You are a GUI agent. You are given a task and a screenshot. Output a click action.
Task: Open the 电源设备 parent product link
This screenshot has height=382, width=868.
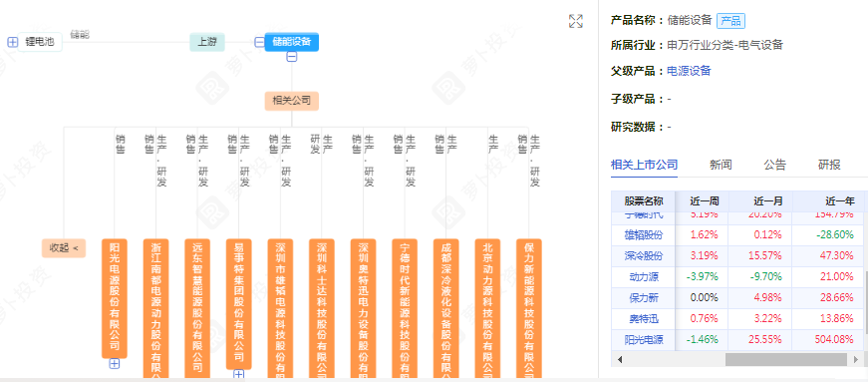point(689,71)
